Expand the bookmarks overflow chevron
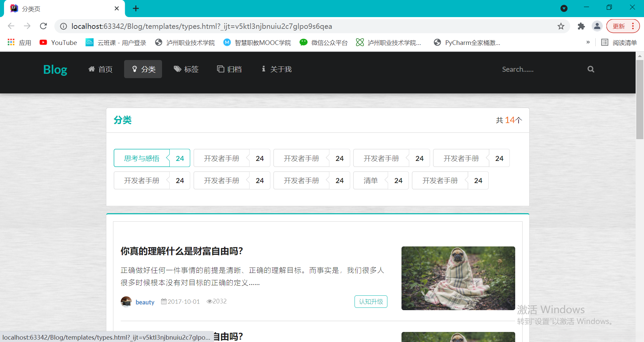644x342 pixels. pos(588,42)
